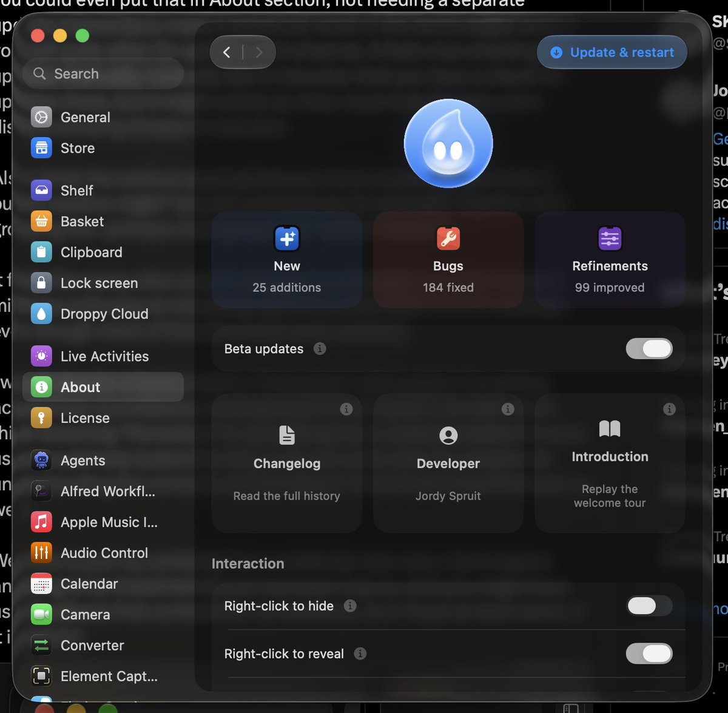
Task: Click the green About info icon
Action: click(x=41, y=387)
